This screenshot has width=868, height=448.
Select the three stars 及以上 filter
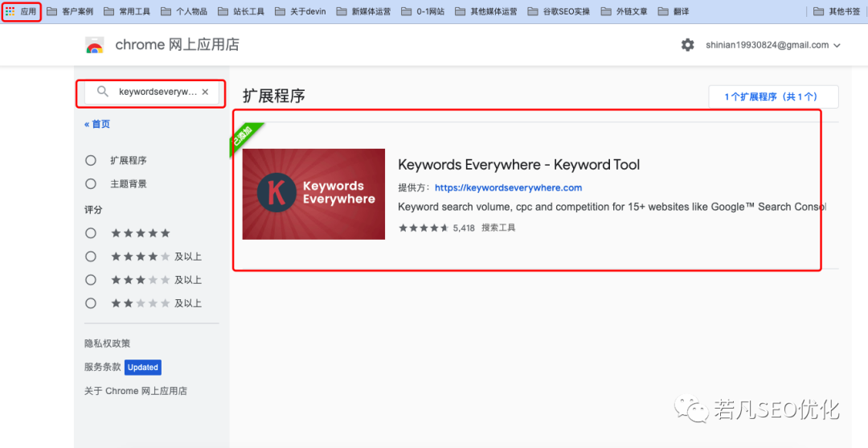tap(91, 280)
